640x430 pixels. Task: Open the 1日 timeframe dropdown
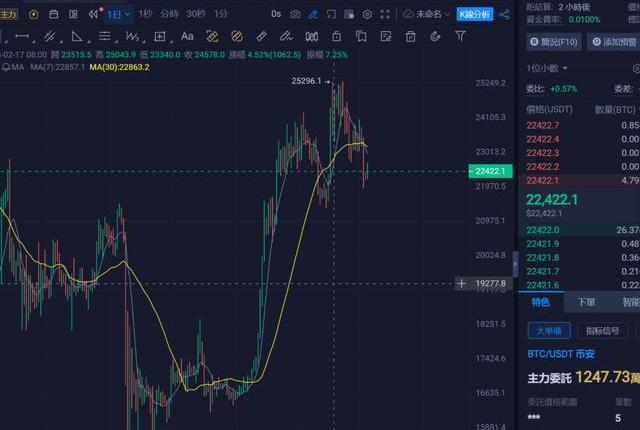119,15
